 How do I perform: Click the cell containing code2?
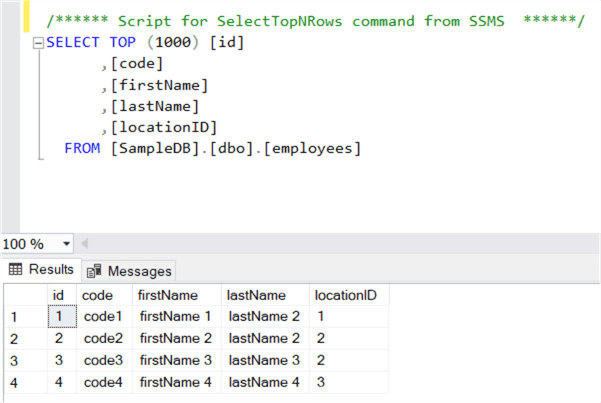click(102, 338)
